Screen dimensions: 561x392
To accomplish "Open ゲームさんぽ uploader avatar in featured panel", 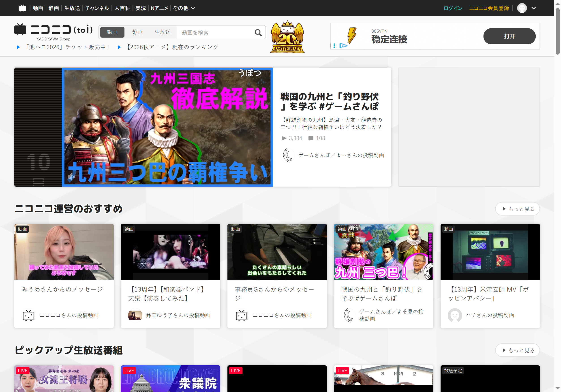I will 288,155.
